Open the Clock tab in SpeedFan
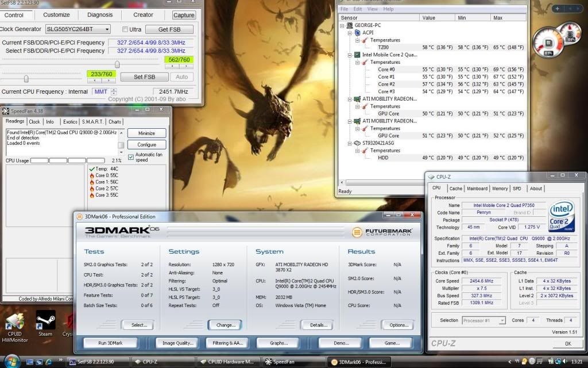Screen dimensions: 588x368 (34, 122)
